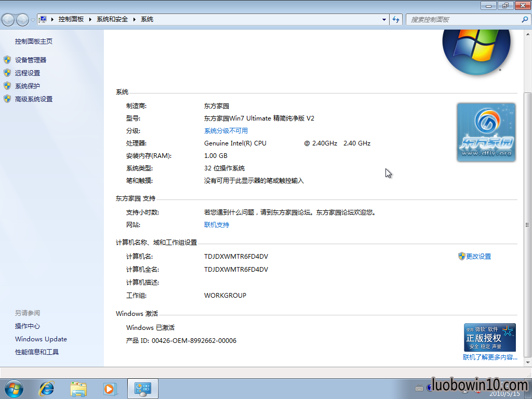Open Windows Explorer from the taskbar
Viewport: 532px width, 399px height.
pos(78,389)
